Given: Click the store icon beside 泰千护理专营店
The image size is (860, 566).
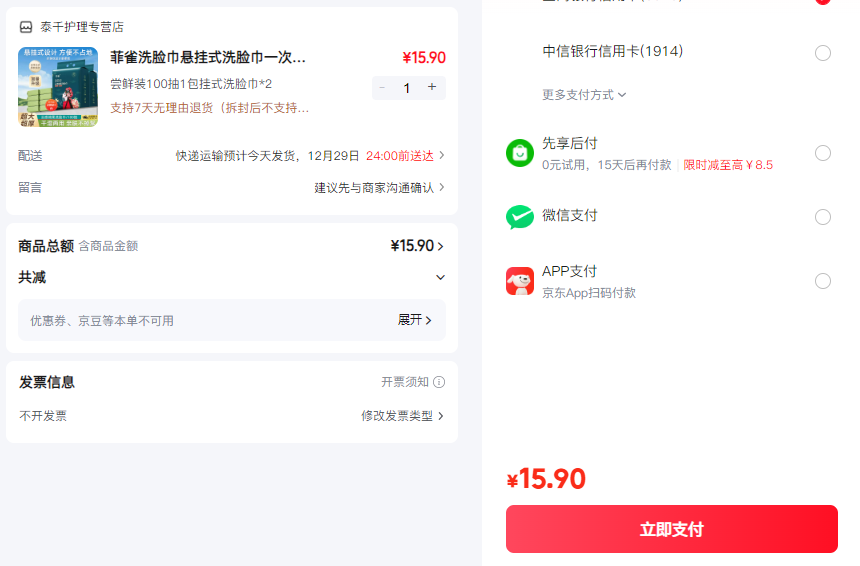Looking at the screenshot, I should point(26,27).
